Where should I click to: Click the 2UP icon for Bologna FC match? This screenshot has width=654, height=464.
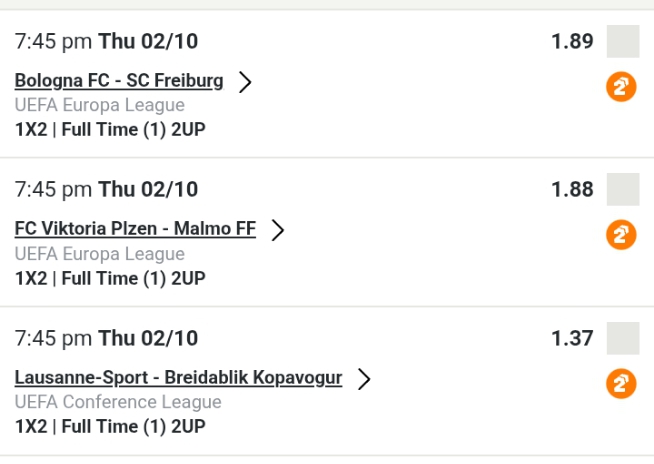(621, 87)
